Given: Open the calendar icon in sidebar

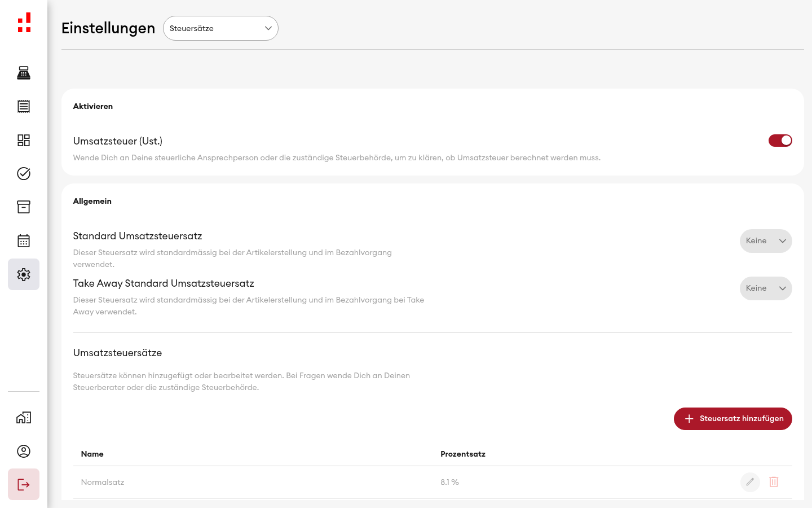Looking at the screenshot, I should [x=24, y=241].
